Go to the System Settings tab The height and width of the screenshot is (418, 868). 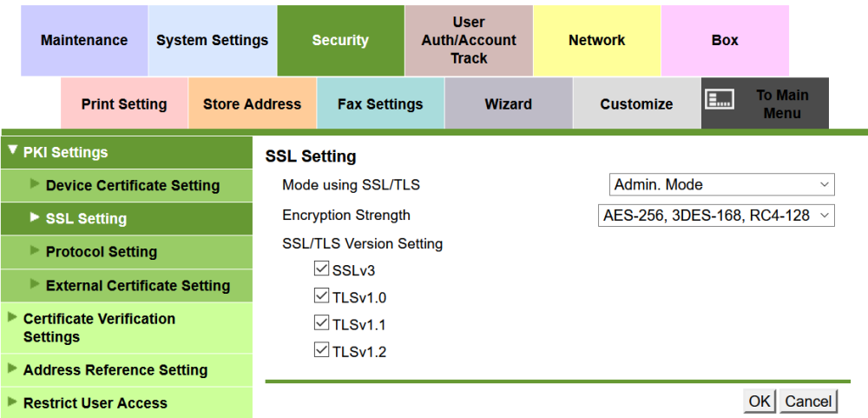point(213,40)
